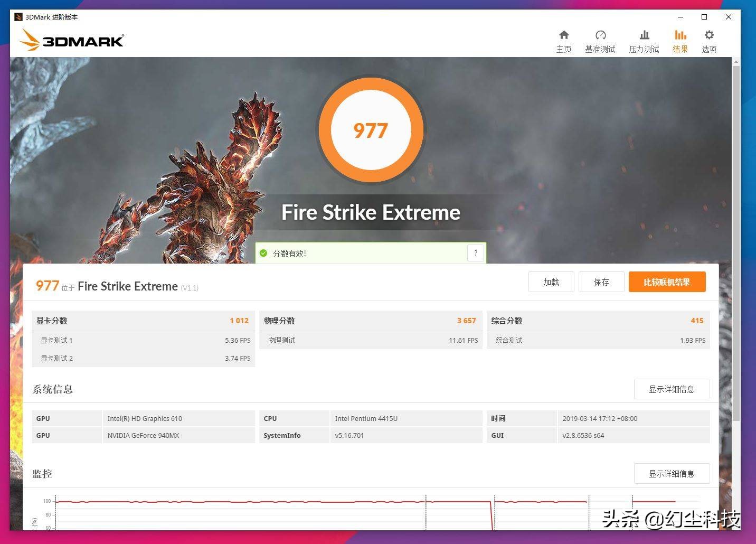This screenshot has width=756, height=544.
Task: Open the 选项 settings gear icon
Action: pos(709,35)
